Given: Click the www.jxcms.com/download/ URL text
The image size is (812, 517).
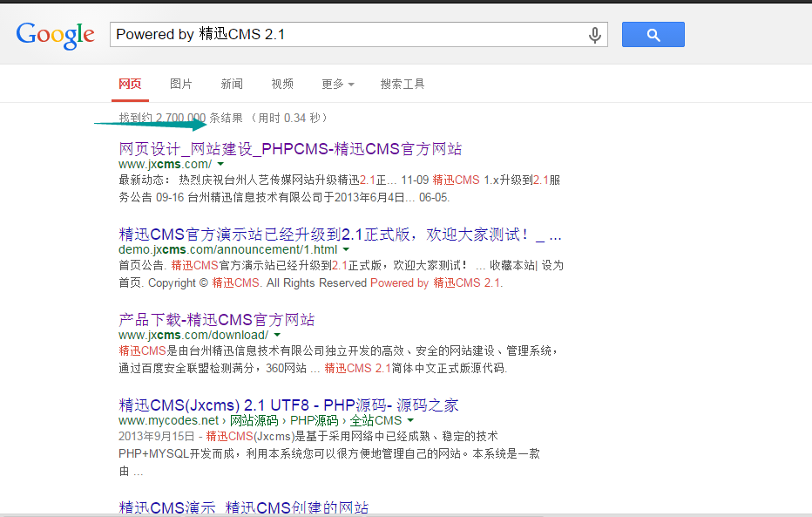Looking at the screenshot, I should coord(193,335).
